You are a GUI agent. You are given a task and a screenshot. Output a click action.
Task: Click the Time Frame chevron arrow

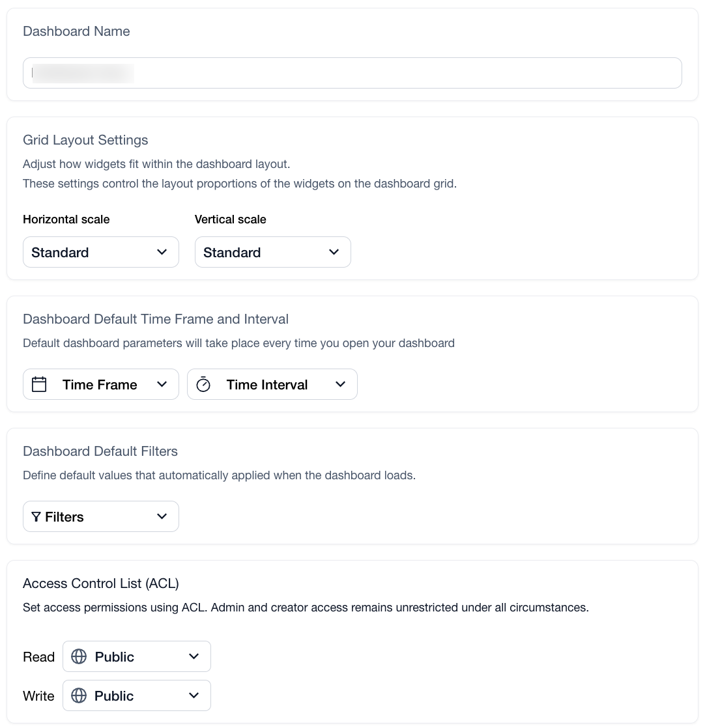162,384
